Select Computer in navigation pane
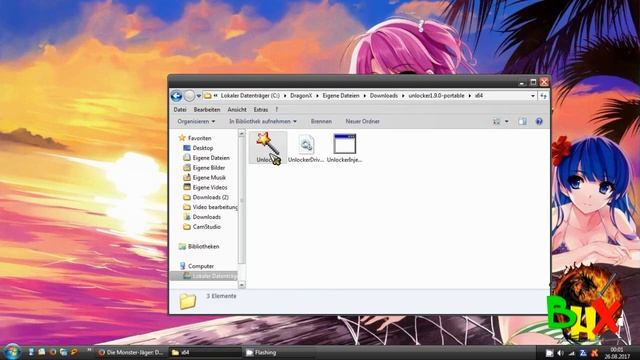Image resolution: width=640 pixels, height=360 pixels. tap(196, 266)
